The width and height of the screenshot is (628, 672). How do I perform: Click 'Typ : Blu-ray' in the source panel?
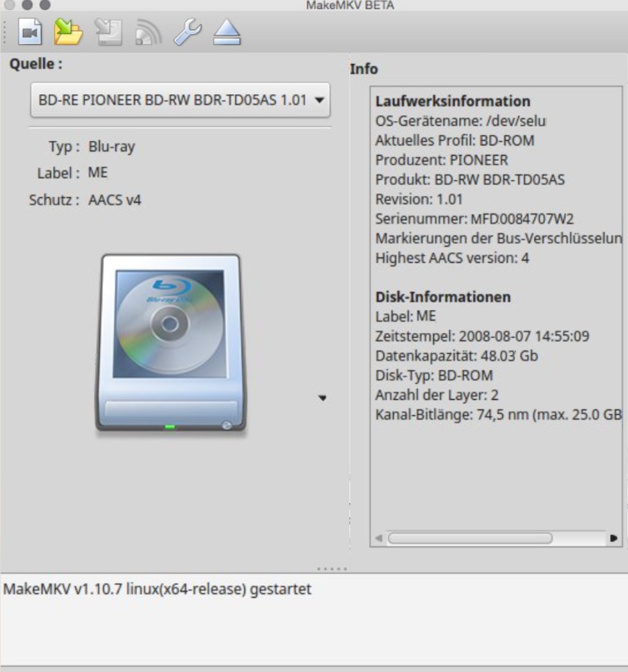pos(92,147)
